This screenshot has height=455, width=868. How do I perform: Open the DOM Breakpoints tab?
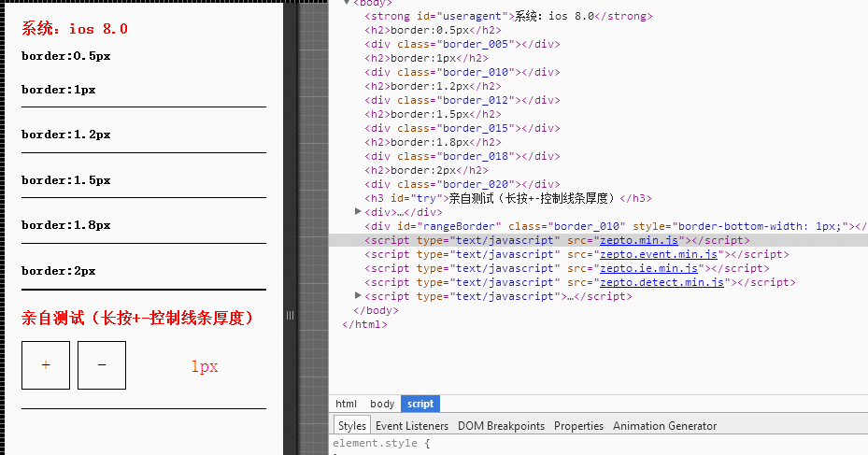501,426
